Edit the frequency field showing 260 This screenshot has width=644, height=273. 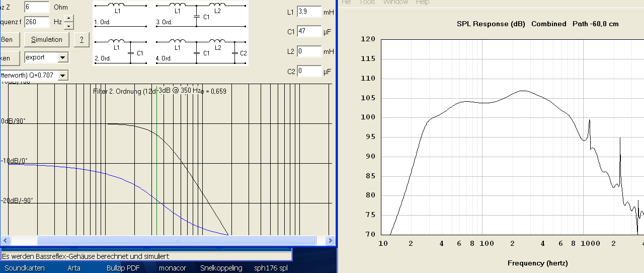click(x=37, y=22)
